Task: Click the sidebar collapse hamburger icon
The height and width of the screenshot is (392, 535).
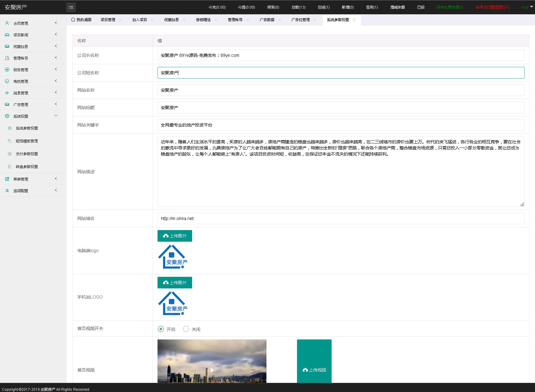Action: click(71, 7)
